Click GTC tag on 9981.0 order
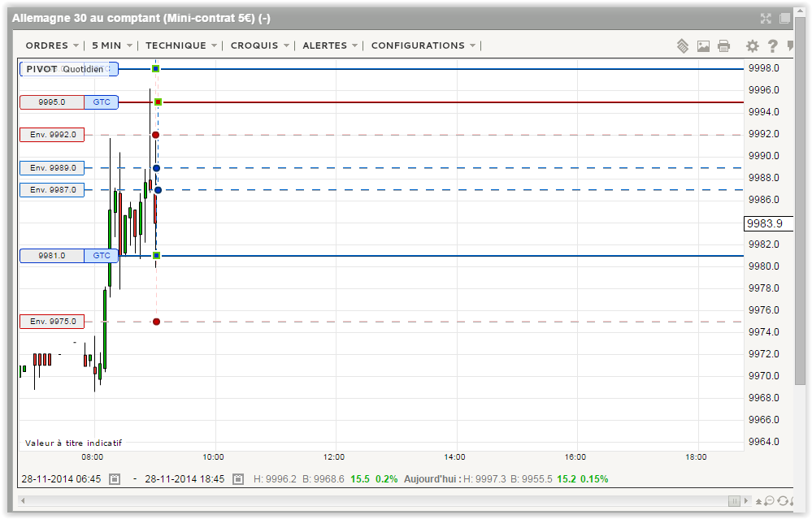812x519 pixels. pos(102,256)
